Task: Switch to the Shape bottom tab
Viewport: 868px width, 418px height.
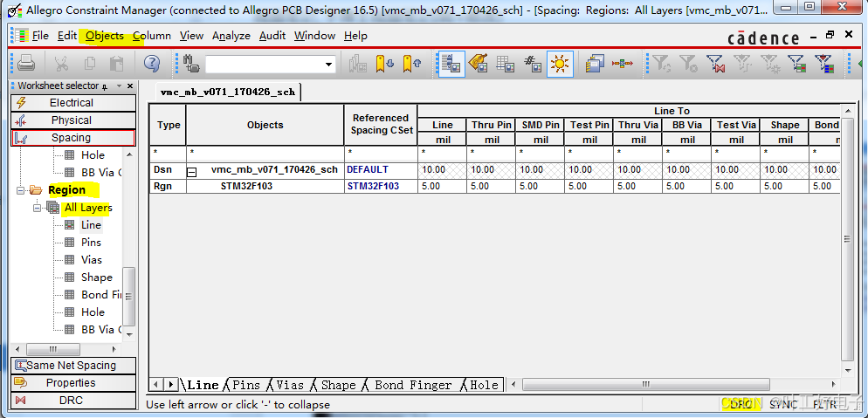Action: coord(338,385)
